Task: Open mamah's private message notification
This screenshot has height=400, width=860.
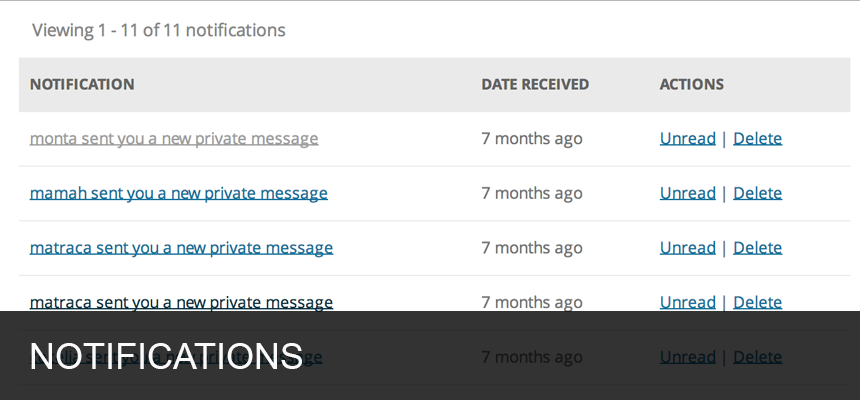Action: point(178,193)
